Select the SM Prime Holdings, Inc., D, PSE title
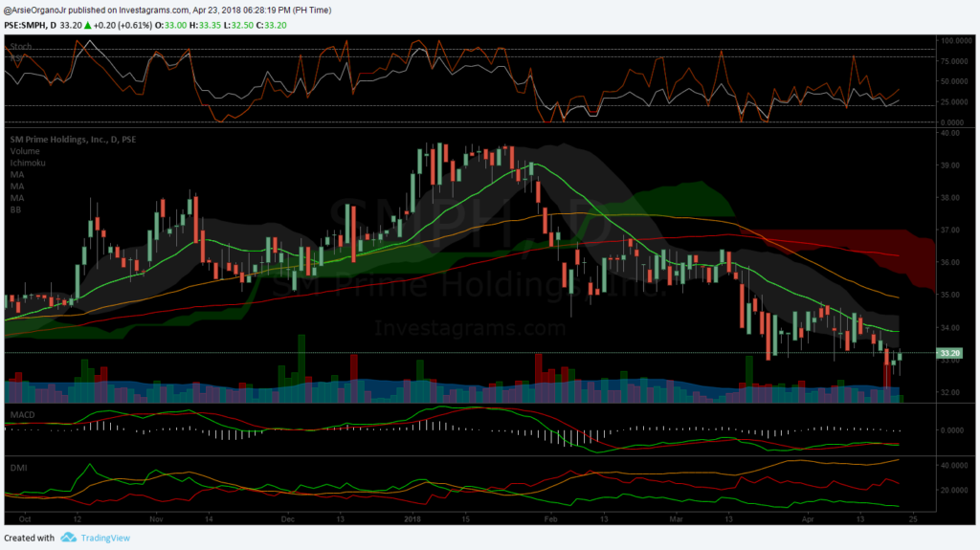980x550 pixels. (x=73, y=140)
